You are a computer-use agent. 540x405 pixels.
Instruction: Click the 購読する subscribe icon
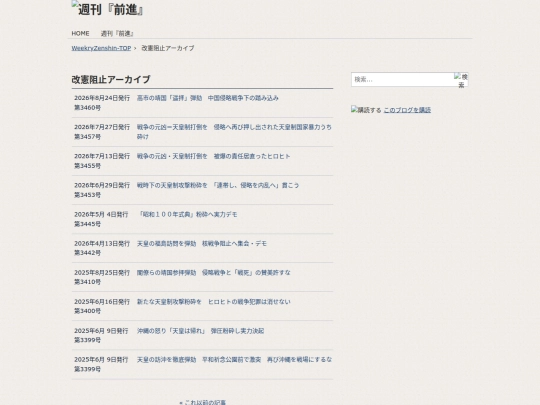click(x=366, y=110)
